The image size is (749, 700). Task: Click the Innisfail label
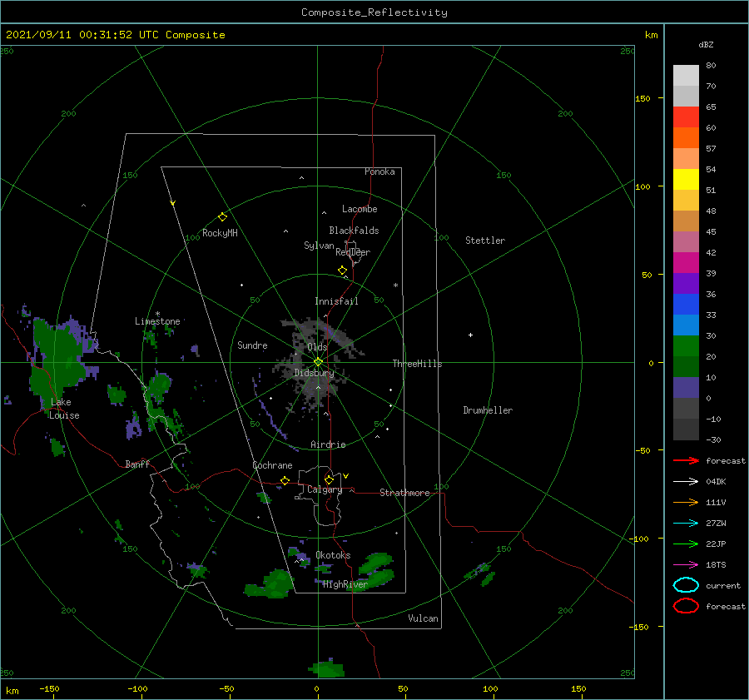click(336, 301)
